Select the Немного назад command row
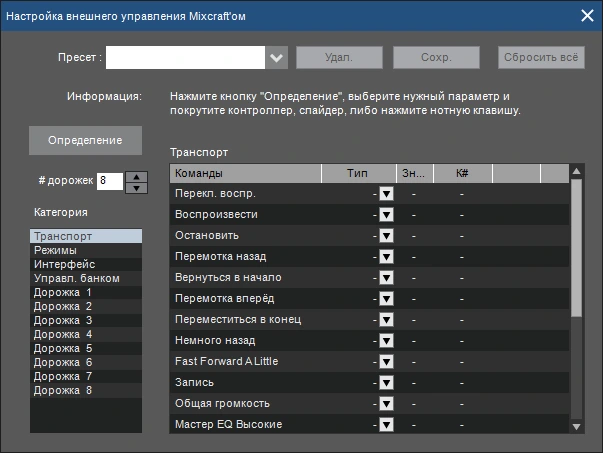 point(369,341)
